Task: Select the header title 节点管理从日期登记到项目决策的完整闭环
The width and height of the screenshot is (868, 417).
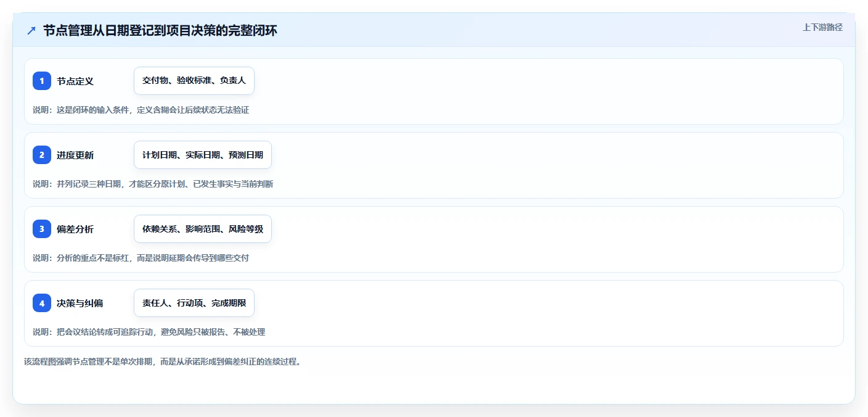Action: (160, 30)
